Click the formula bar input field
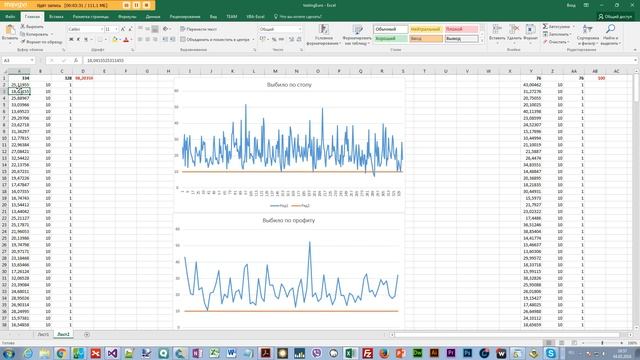 pyautogui.click(x=359, y=60)
